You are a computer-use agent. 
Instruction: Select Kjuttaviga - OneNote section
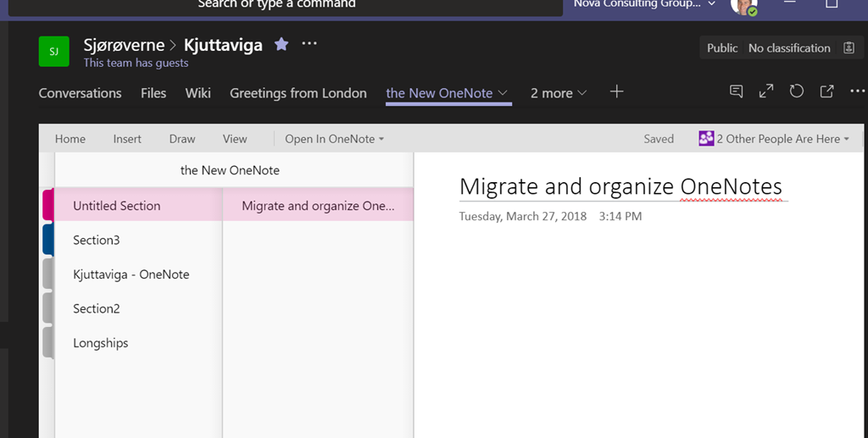point(138,274)
